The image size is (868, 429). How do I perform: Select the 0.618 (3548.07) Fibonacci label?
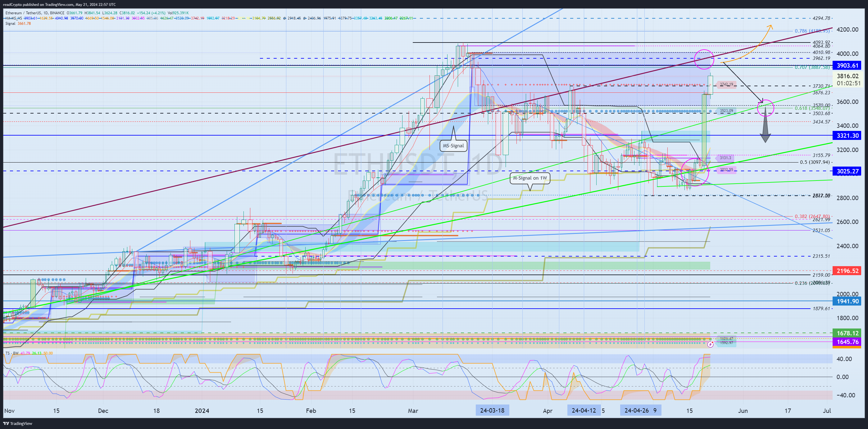pos(812,108)
